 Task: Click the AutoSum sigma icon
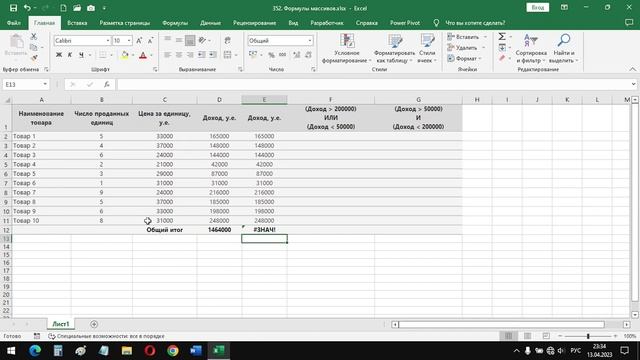[x=502, y=37]
